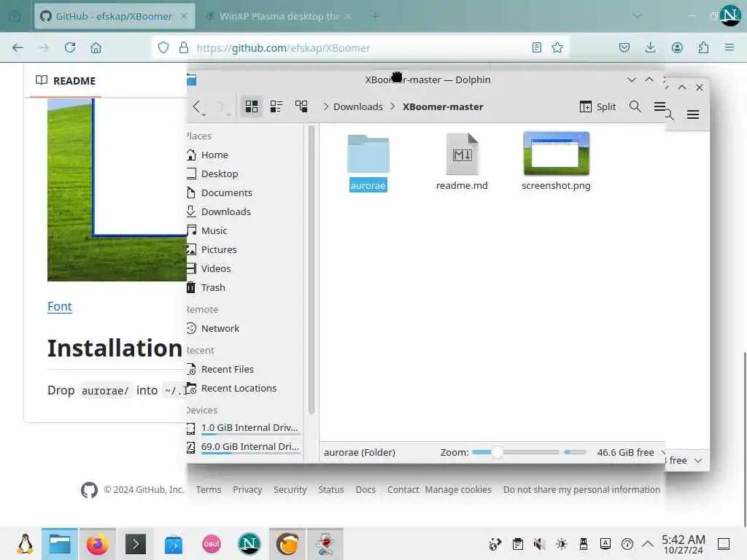Open GitHub Terms footer link

209,489
